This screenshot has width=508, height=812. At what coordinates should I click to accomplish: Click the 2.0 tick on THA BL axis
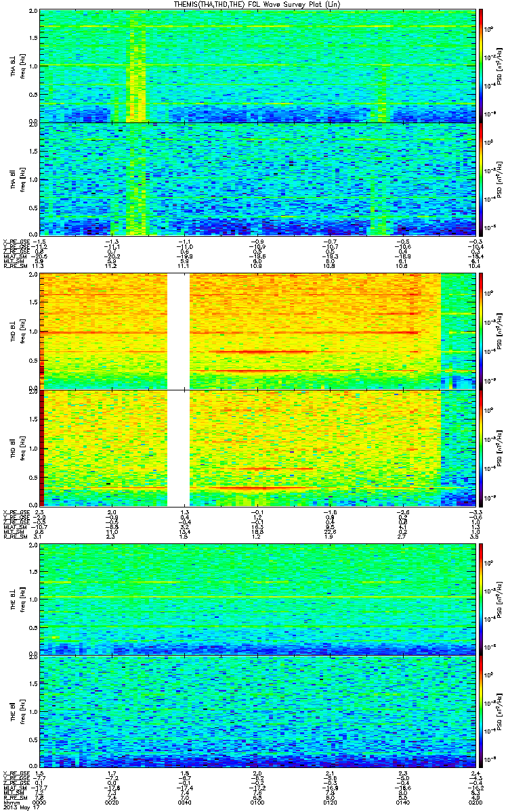coord(33,12)
